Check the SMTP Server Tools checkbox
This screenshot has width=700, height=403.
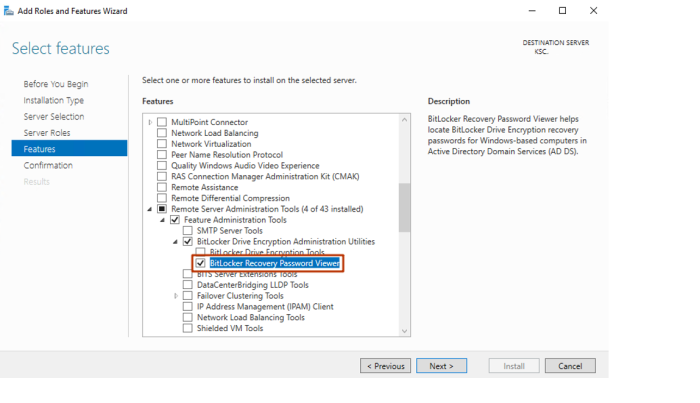coord(188,231)
